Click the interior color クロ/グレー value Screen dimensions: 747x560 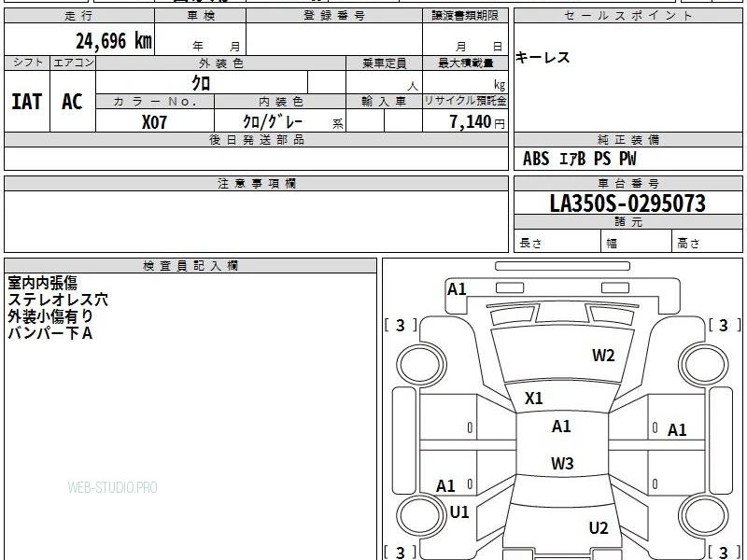tap(273, 122)
